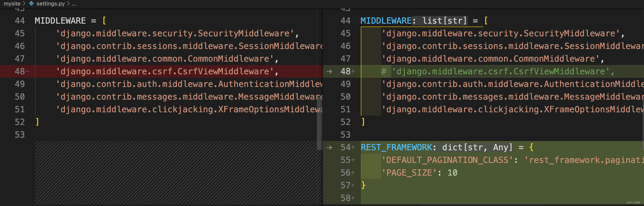Click SecurityMiddleware string in left pane
This screenshot has height=206, width=644.
click(x=175, y=34)
